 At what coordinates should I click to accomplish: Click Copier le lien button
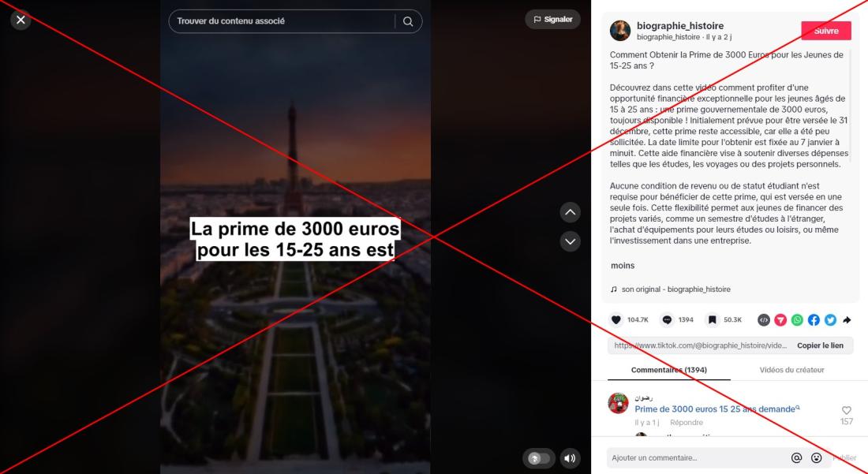[820, 345]
